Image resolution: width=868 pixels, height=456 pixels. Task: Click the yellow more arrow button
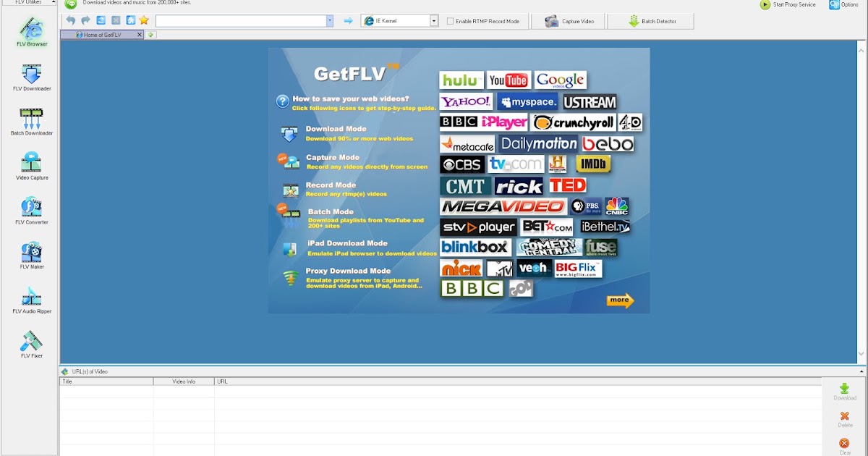(620, 300)
